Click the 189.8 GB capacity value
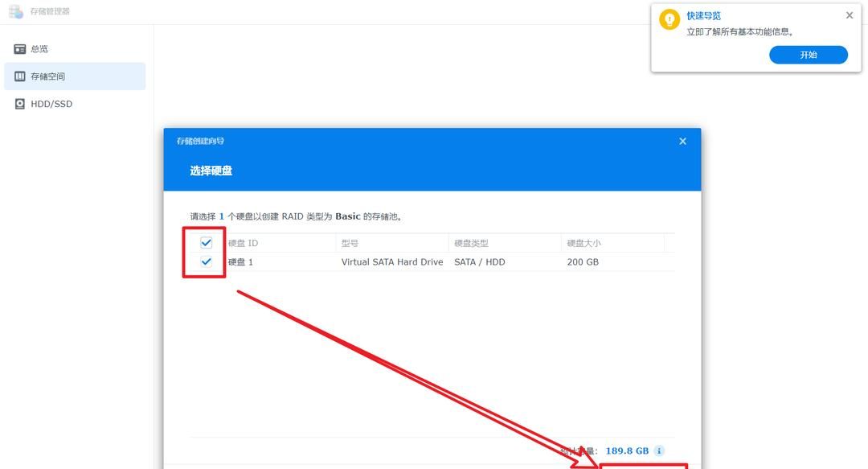The image size is (868, 469). coord(627,451)
